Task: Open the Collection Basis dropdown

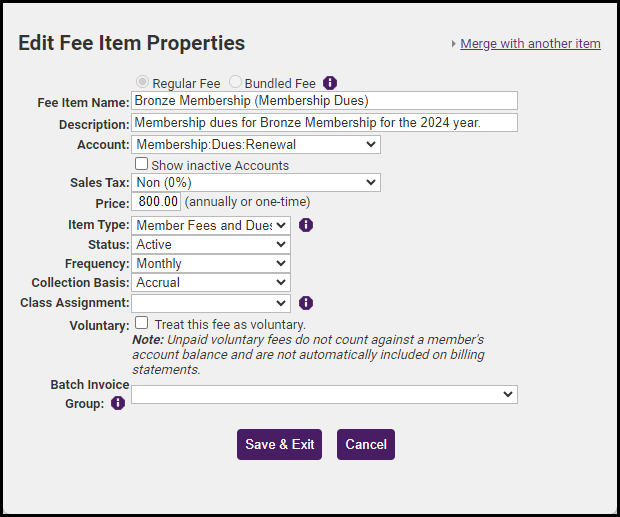Action: click(x=211, y=282)
